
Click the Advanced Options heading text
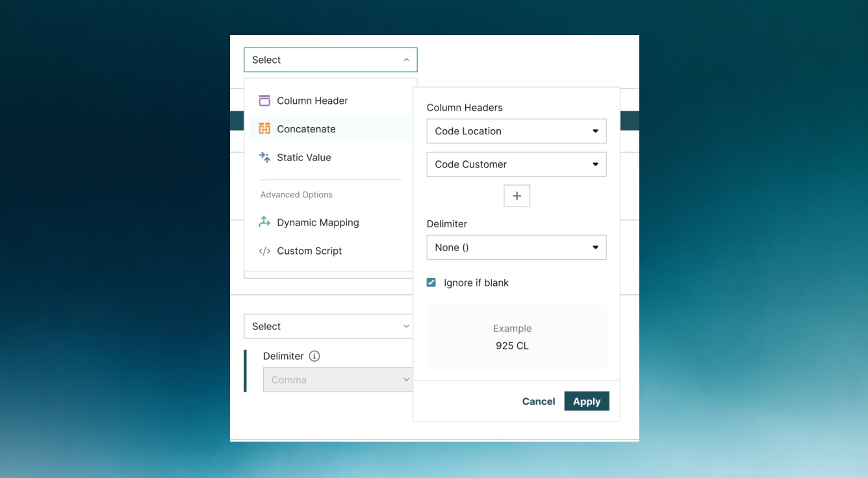point(296,195)
